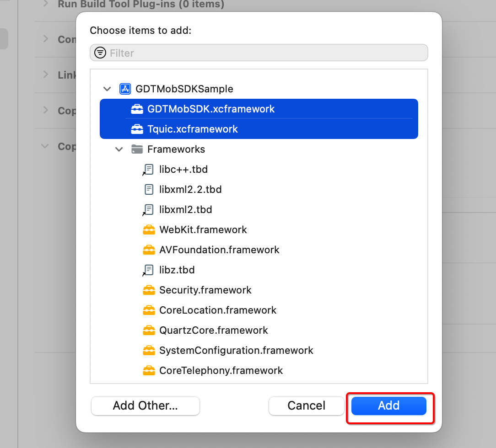Select AVFoundation.framework in the list
Screen dimensions: 496x448
coord(219,250)
